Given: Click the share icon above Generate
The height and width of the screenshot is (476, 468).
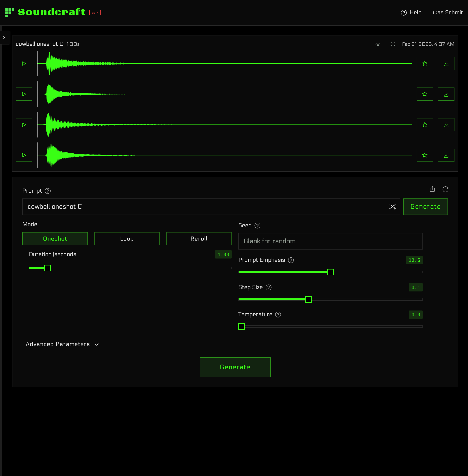Looking at the screenshot, I should click(432, 189).
